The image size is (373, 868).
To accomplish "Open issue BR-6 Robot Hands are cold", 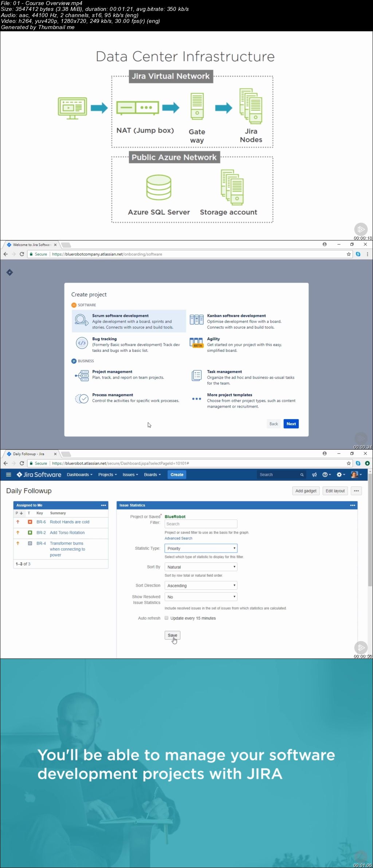I will (x=70, y=522).
